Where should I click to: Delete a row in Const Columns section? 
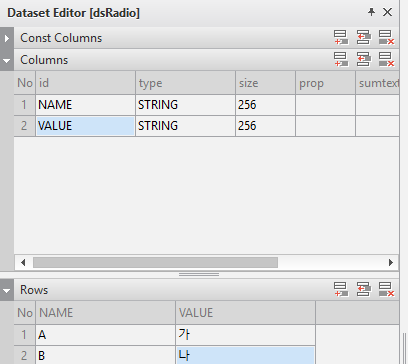click(x=386, y=37)
